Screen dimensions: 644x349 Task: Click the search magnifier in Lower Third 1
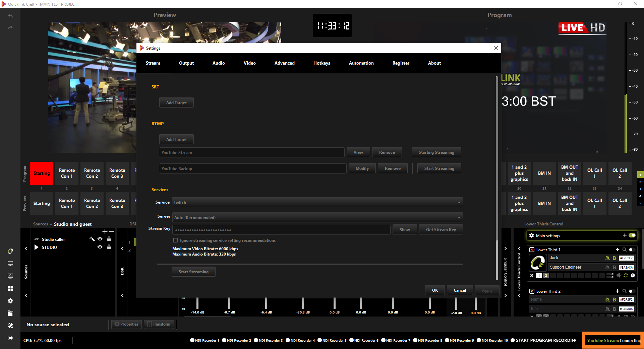624,250
